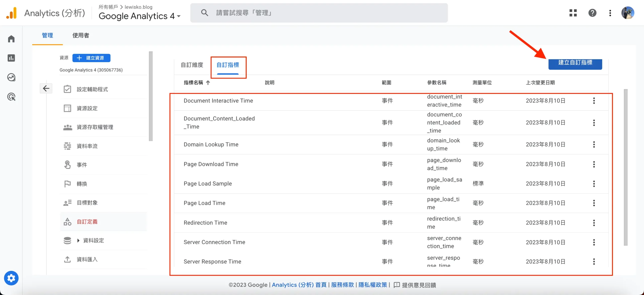This screenshot has height=295, width=644.
Task: Open the Explore sidebar icon
Action: pyautogui.click(x=11, y=77)
